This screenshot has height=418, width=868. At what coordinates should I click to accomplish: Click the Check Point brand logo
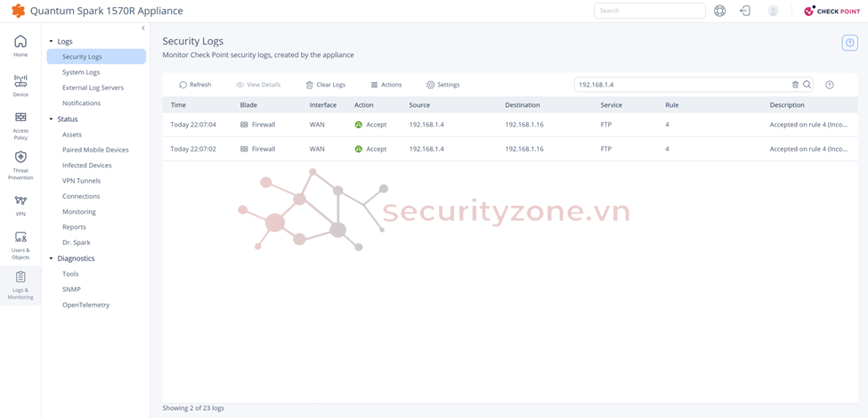(x=832, y=11)
